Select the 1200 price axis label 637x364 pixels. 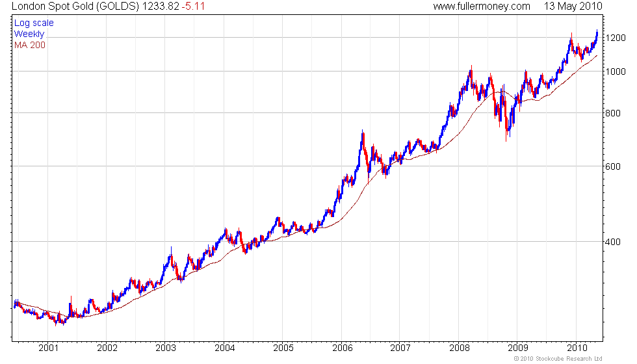[616, 38]
